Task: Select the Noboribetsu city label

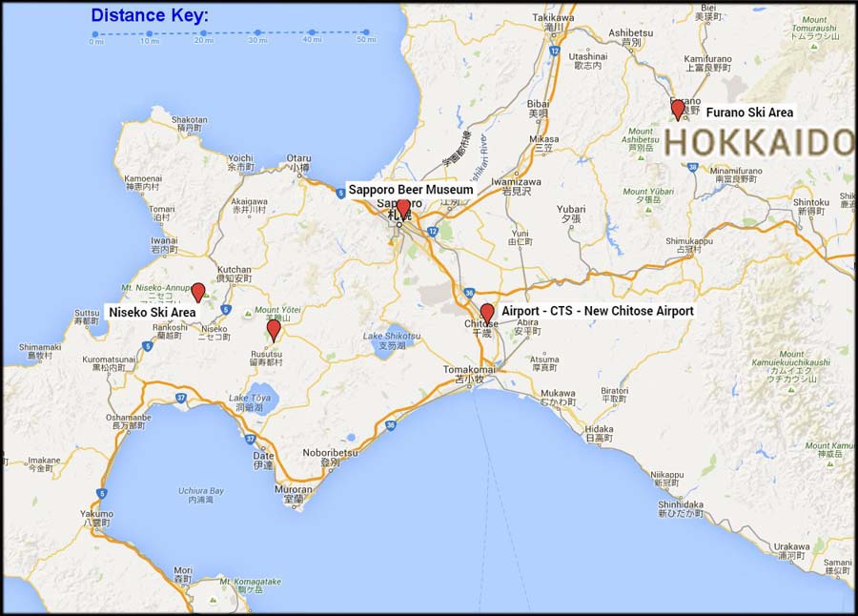Action: pyautogui.click(x=331, y=458)
